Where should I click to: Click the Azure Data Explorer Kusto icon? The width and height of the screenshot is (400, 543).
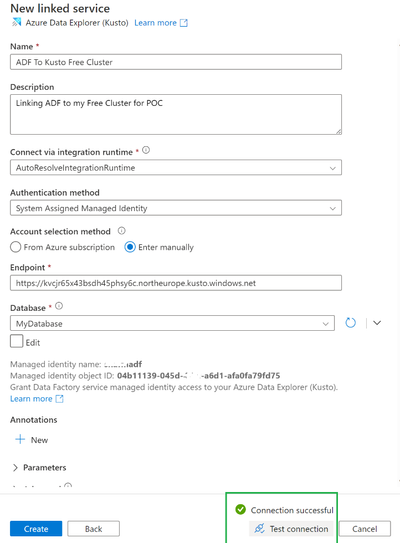16,23
